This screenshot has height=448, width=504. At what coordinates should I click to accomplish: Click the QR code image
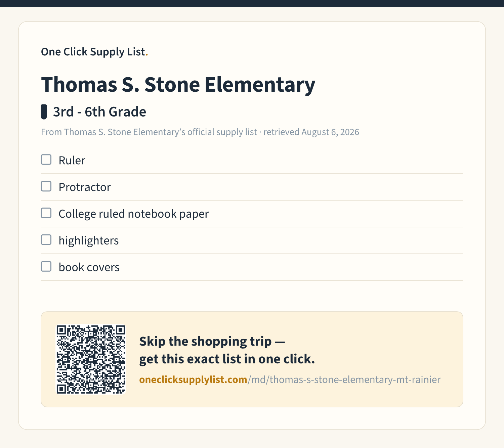coord(91,359)
